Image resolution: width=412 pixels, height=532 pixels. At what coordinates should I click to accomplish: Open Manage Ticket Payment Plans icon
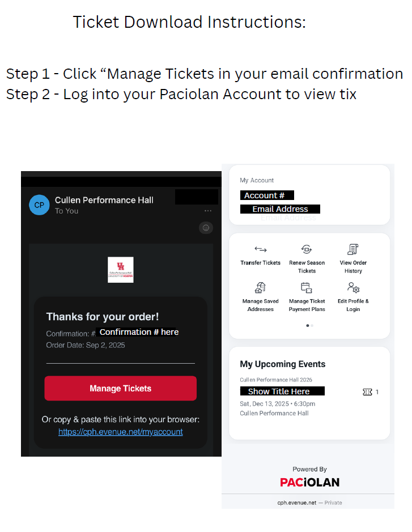tap(307, 287)
